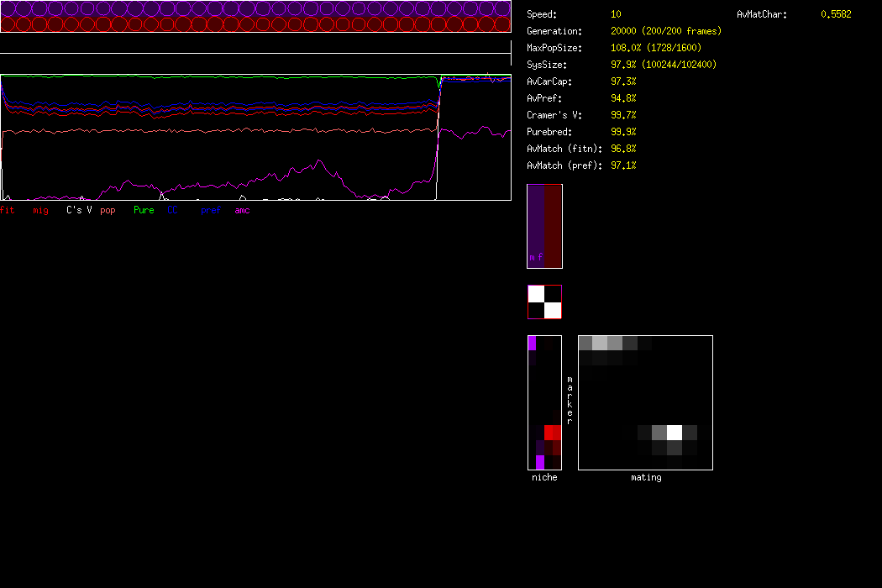Click the green 'Pure' legend label

pos(144,210)
